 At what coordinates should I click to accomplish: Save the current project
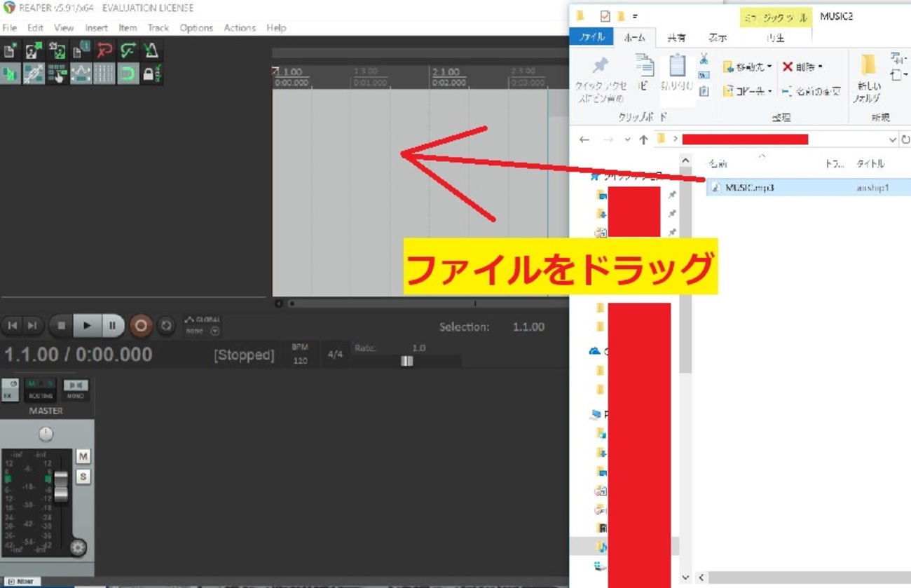pos(57,50)
